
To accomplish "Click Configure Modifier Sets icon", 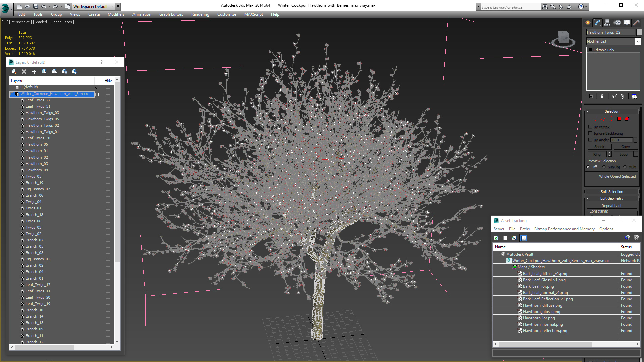I will coord(634,96).
